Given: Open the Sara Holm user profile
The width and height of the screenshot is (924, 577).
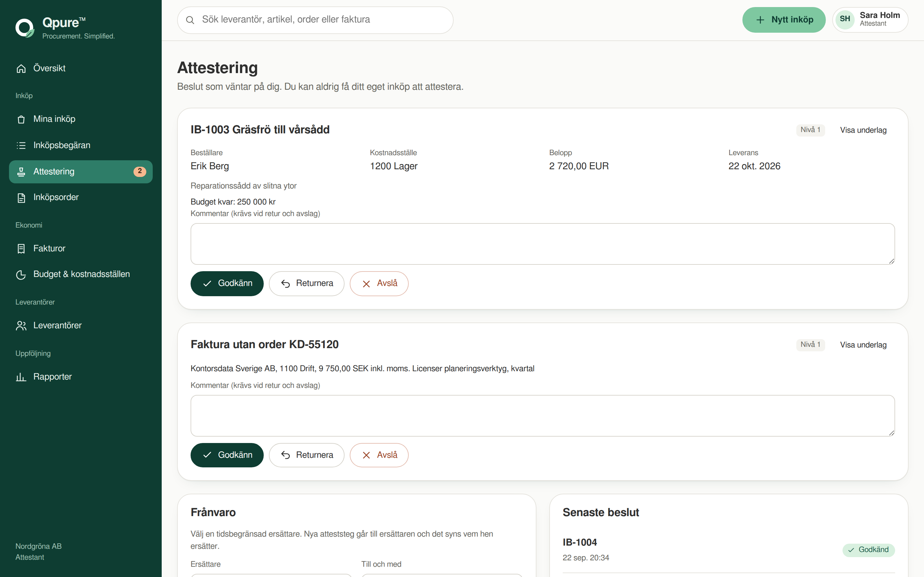Looking at the screenshot, I should 870,20.
